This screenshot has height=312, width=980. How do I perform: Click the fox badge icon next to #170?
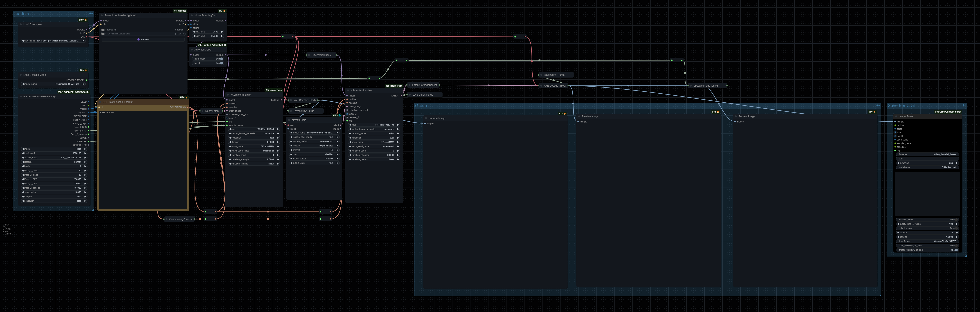(x=186, y=98)
